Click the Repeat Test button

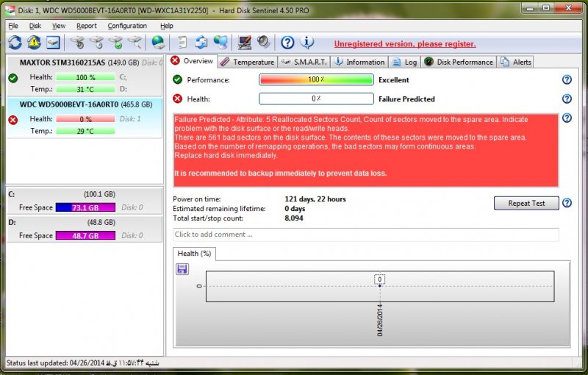pos(526,203)
